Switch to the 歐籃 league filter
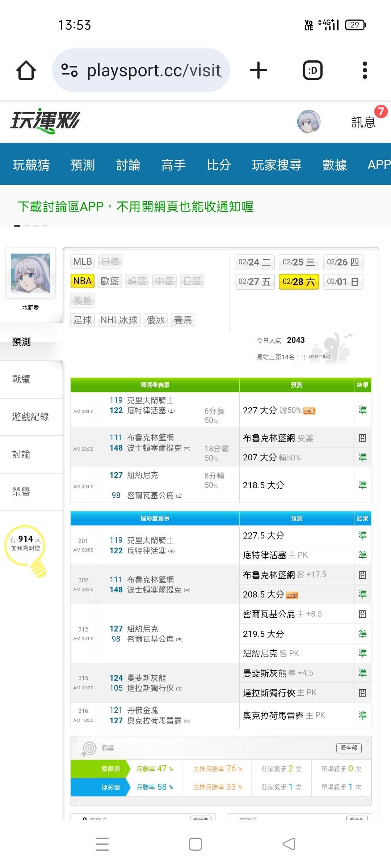This screenshot has width=391, height=868. [110, 281]
